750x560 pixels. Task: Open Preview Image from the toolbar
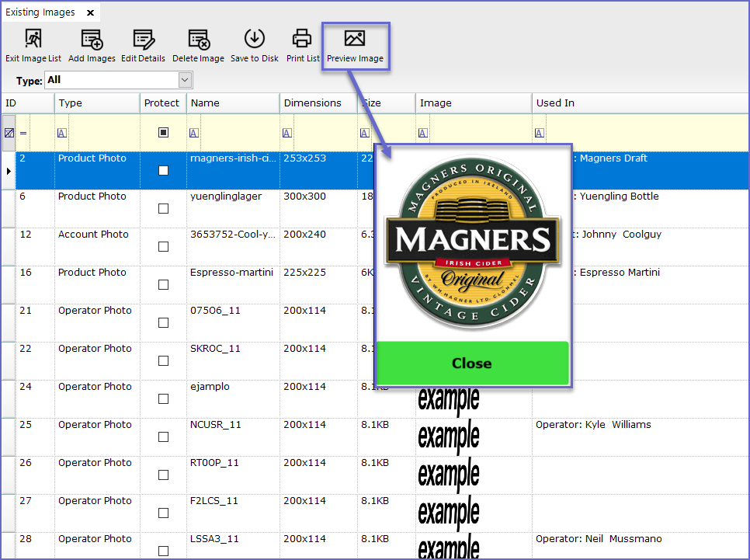coord(355,38)
